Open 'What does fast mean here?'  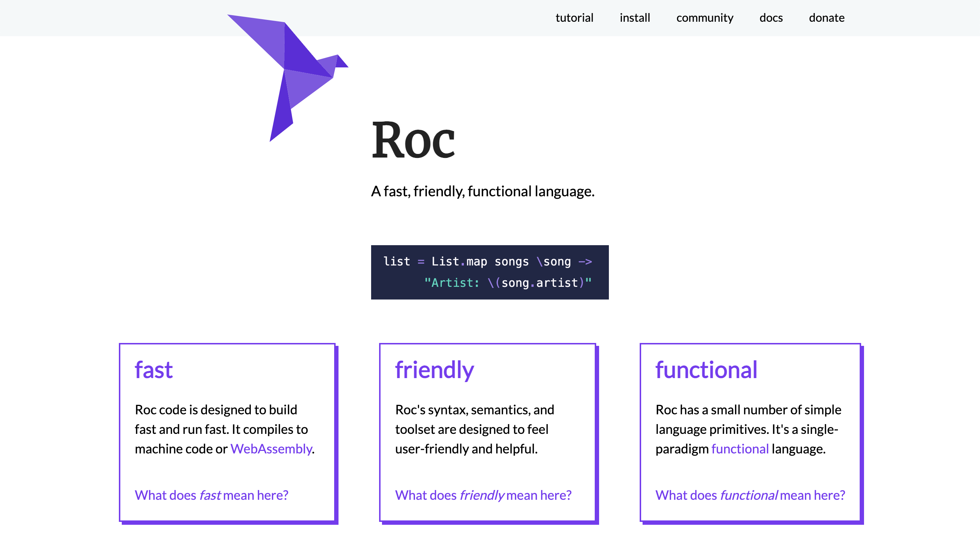pyautogui.click(x=212, y=495)
